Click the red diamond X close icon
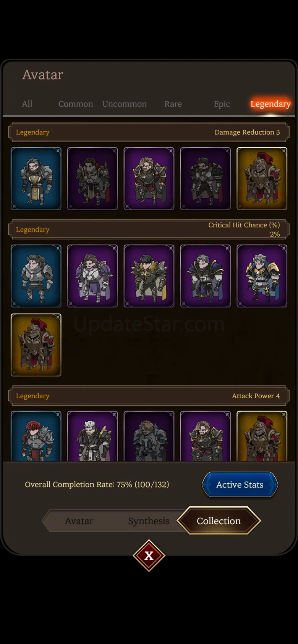This screenshot has height=644, width=298. coord(149,555)
